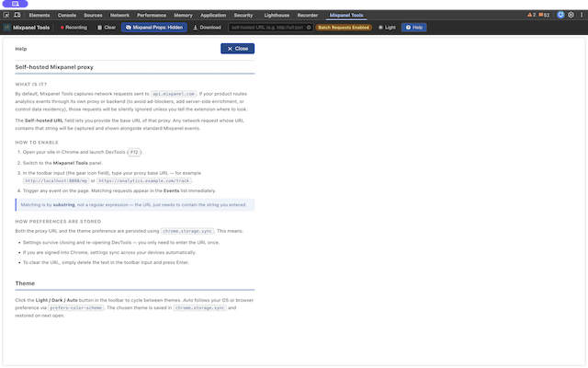The width and height of the screenshot is (588, 368).
Task: Click the inspect element picker icon
Action: coord(6,15)
